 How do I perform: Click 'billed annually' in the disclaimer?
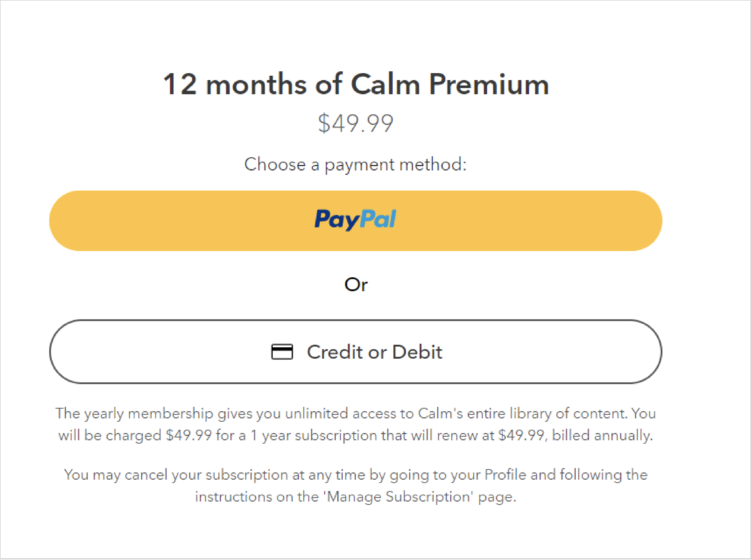602,435
